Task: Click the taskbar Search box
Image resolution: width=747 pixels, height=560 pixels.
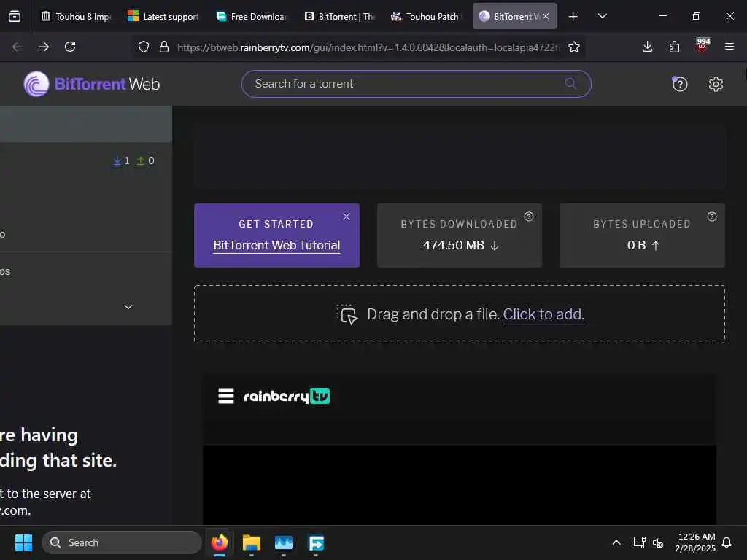Action: point(122,542)
